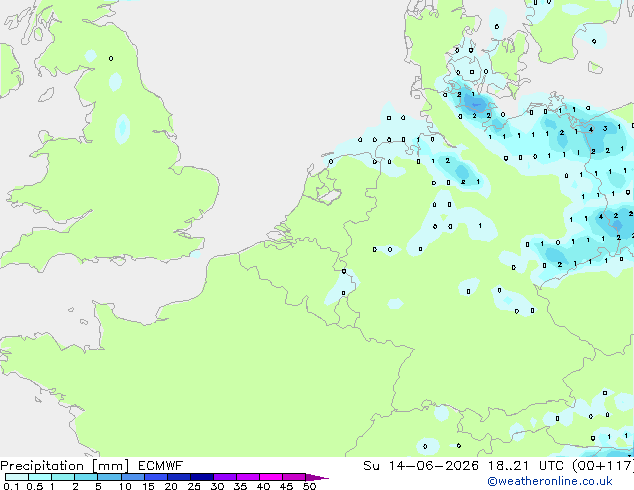Click the 35–40 mm legend color swatch
This screenshot has height=490, width=634.
[x=248, y=477]
